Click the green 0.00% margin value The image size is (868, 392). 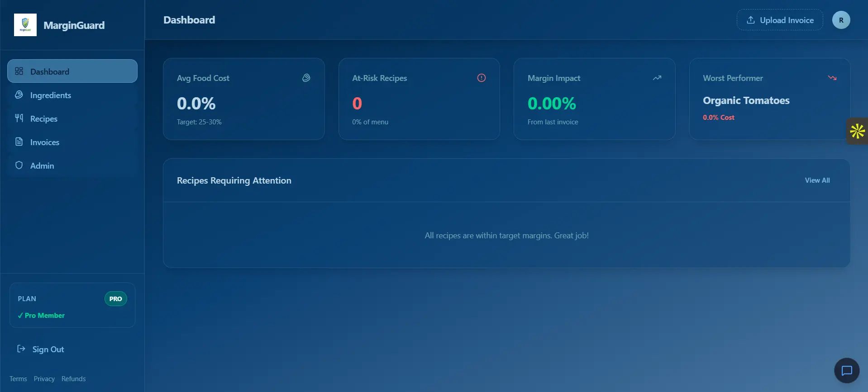pos(552,104)
